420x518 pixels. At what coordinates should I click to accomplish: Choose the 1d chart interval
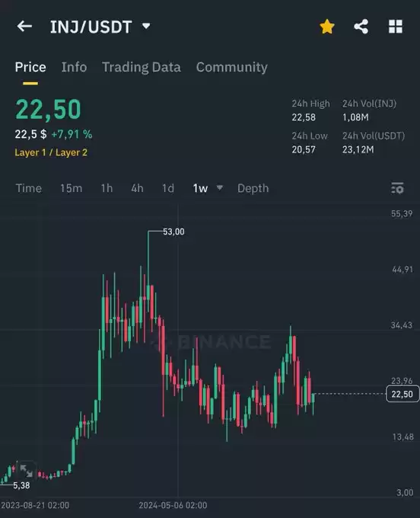click(x=167, y=188)
